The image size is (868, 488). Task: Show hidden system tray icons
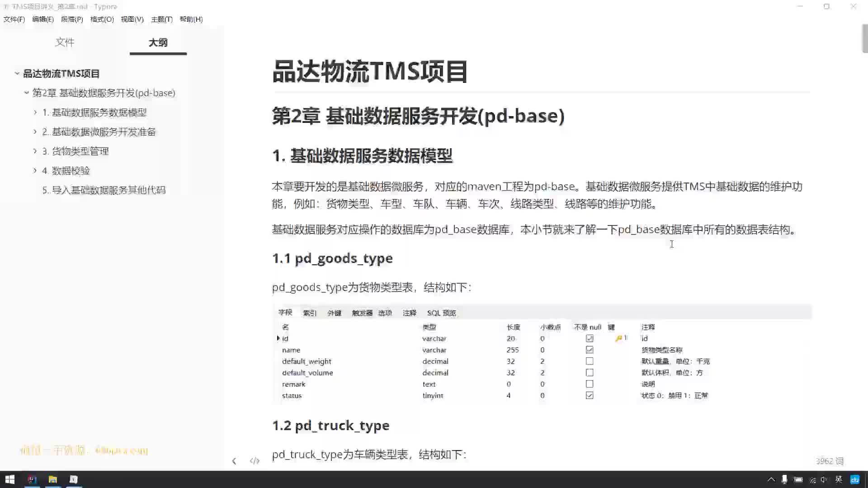[x=771, y=479]
